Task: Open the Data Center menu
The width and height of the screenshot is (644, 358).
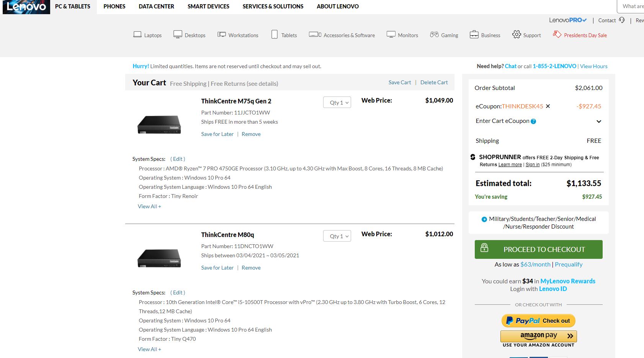Action: (x=156, y=7)
